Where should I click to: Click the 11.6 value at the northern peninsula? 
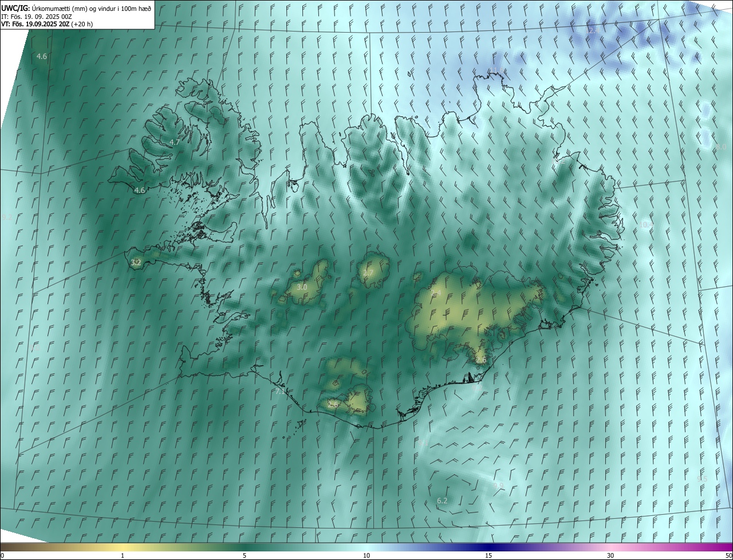point(495,71)
